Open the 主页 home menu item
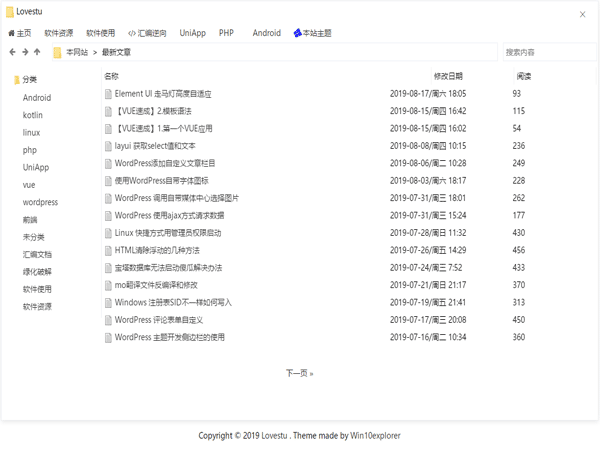This screenshot has width=600, height=450. [x=19, y=33]
